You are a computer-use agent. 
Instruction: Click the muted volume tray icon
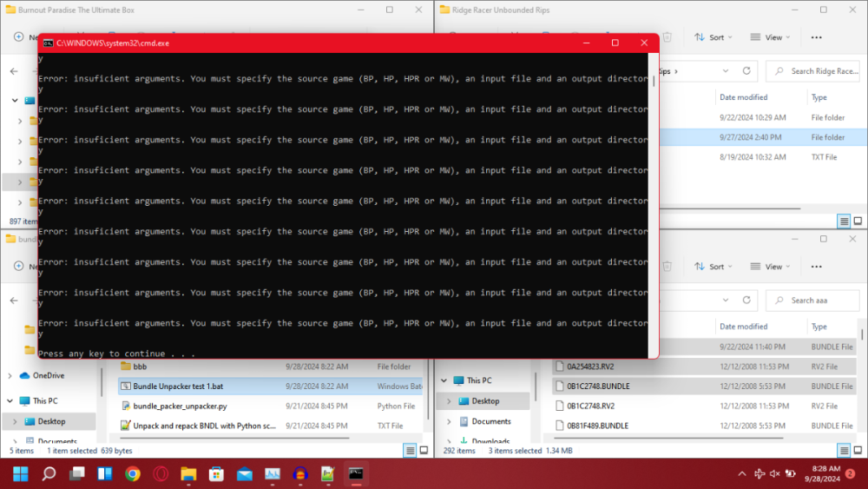click(x=774, y=473)
